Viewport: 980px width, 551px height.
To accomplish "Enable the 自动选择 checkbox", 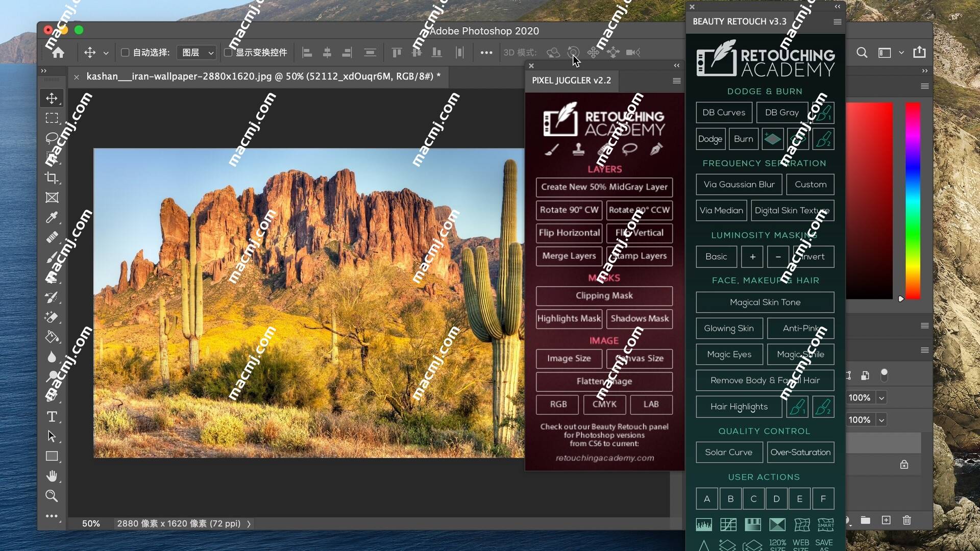I will pos(125,52).
